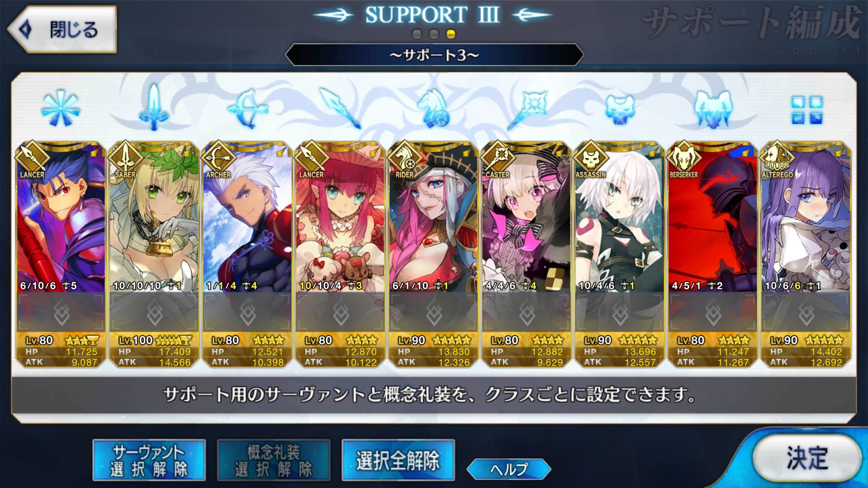Select the Lancer class spear icon
This screenshot has width=868, height=488.
340,108
